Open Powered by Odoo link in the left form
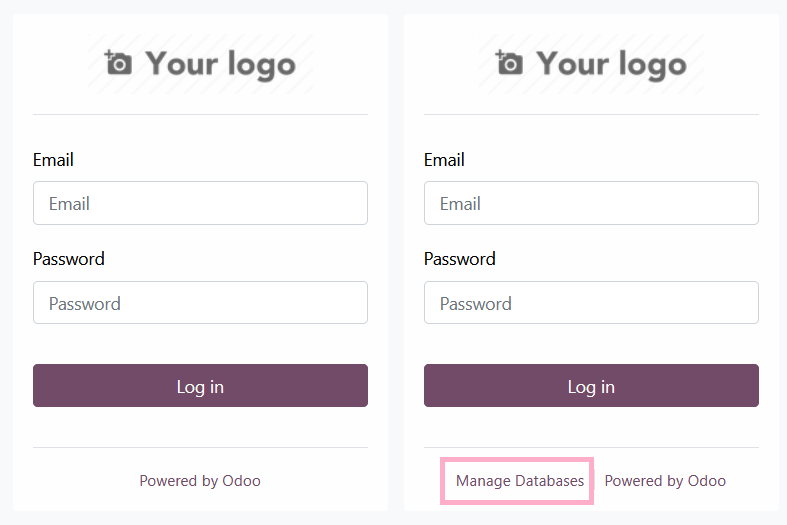The width and height of the screenshot is (787, 525). (200, 481)
